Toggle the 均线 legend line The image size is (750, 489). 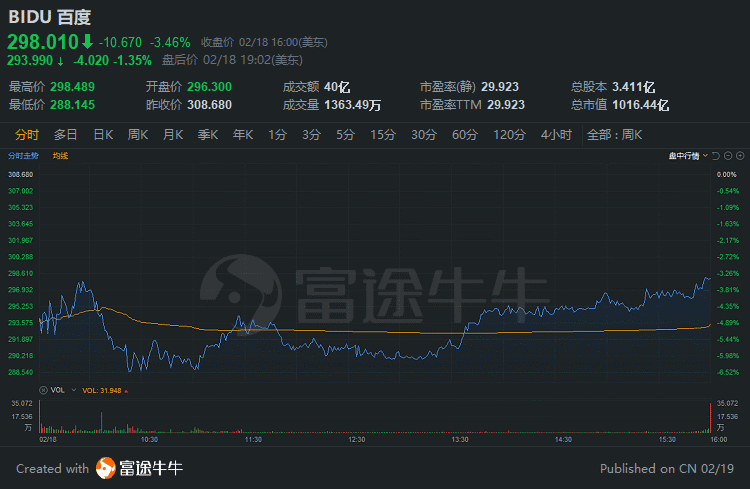(60, 156)
